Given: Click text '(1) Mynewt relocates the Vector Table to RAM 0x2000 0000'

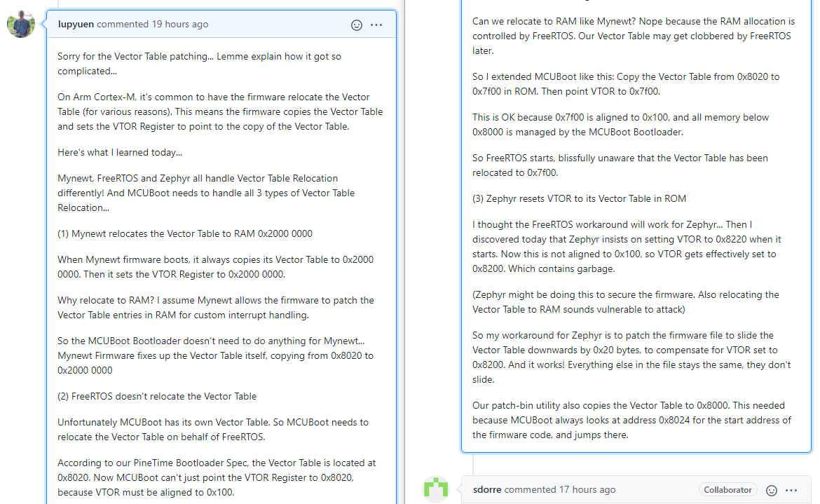Looking at the screenshot, I should pyautogui.click(x=185, y=233).
